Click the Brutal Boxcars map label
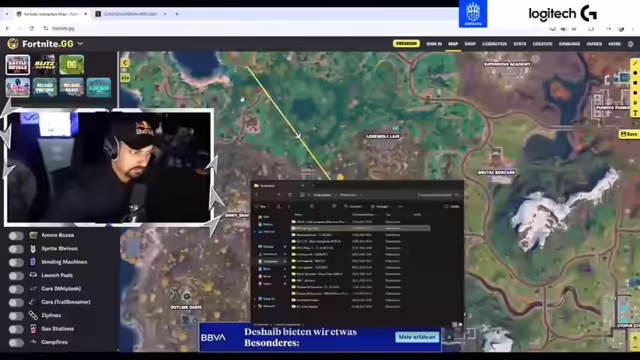 click(496, 173)
